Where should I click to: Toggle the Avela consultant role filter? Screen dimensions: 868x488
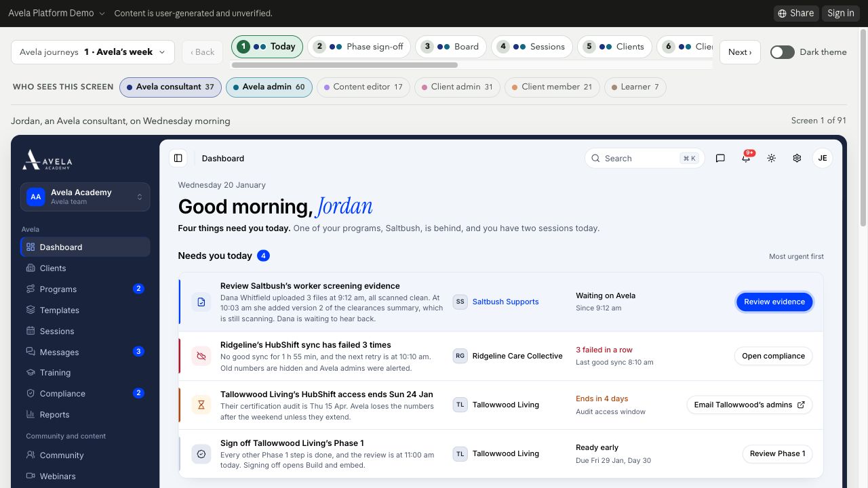170,87
